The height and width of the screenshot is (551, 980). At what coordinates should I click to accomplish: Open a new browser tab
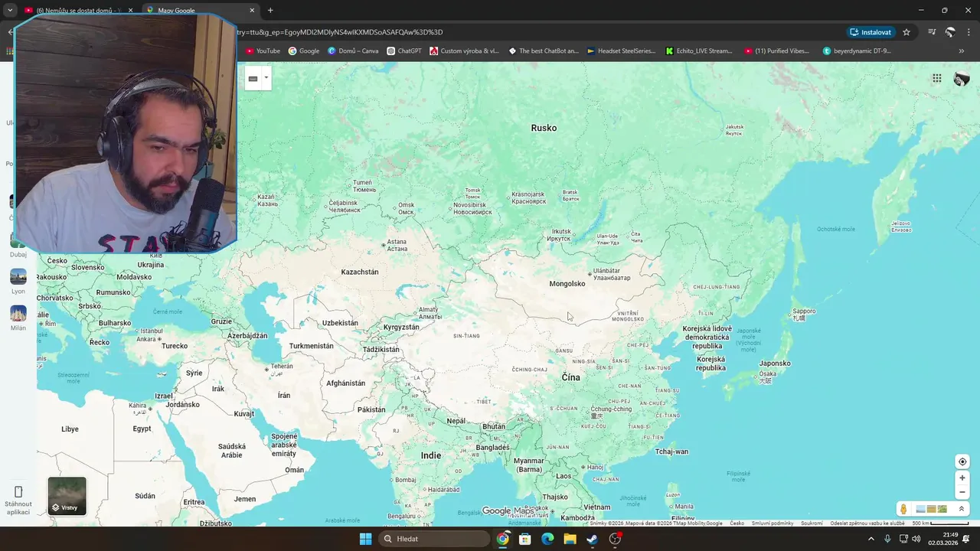[x=270, y=11]
